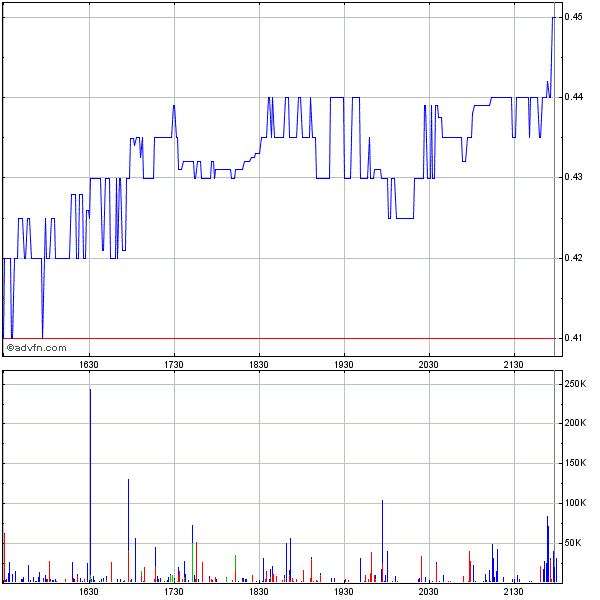Click the 0.41 price axis label
The image size is (600, 600).
(x=573, y=338)
